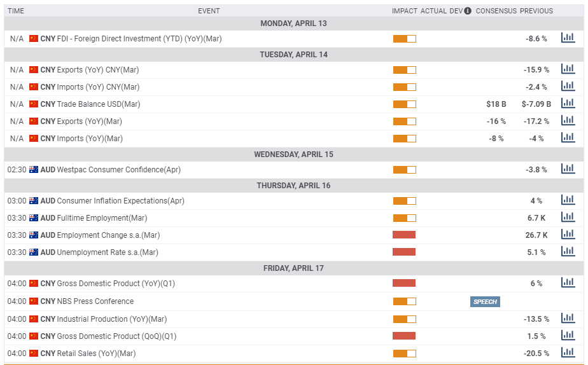This screenshot has width=588, height=365.
Task: Open chart icon for AUD Unemployment Rate
Action: 568,252
